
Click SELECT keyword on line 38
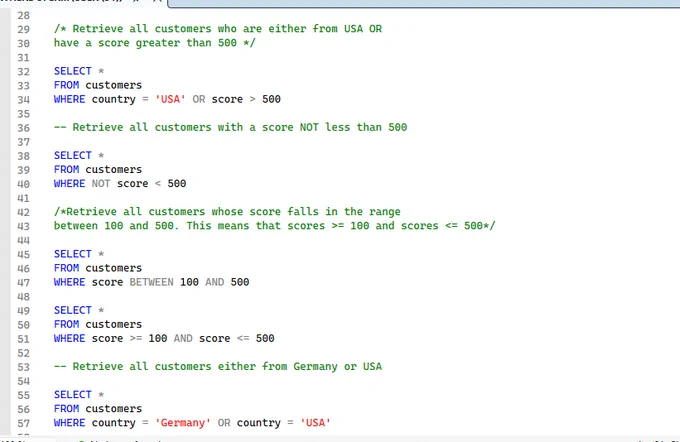point(72,155)
